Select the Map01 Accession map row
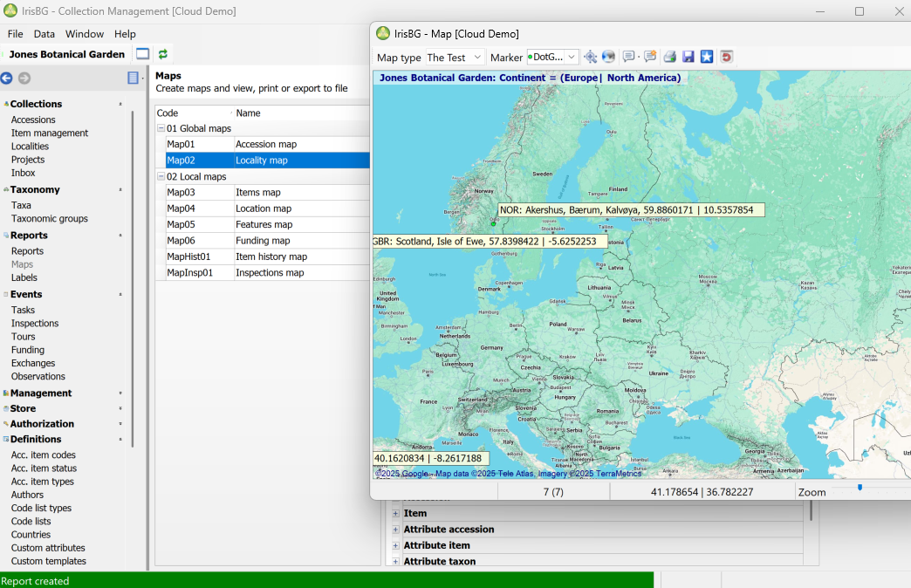This screenshot has height=588, width=911. click(x=267, y=144)
